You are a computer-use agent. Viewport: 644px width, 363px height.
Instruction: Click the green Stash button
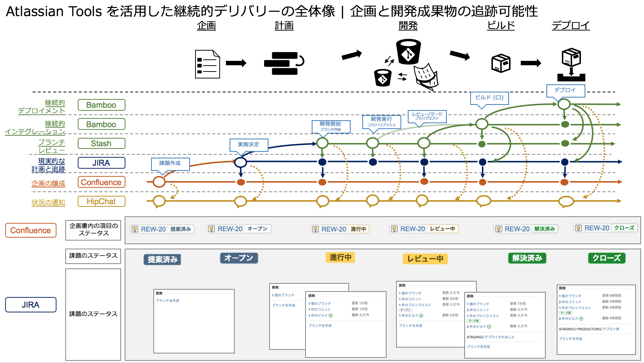(102, 143)
